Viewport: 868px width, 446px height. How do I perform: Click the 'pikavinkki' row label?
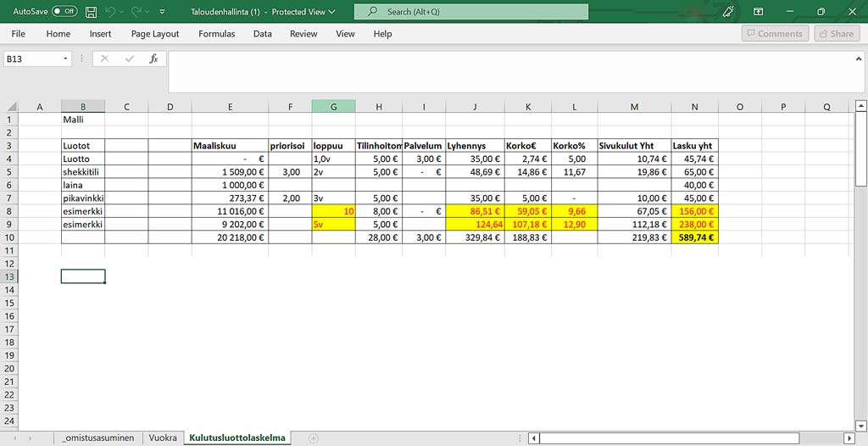(83, 198)
